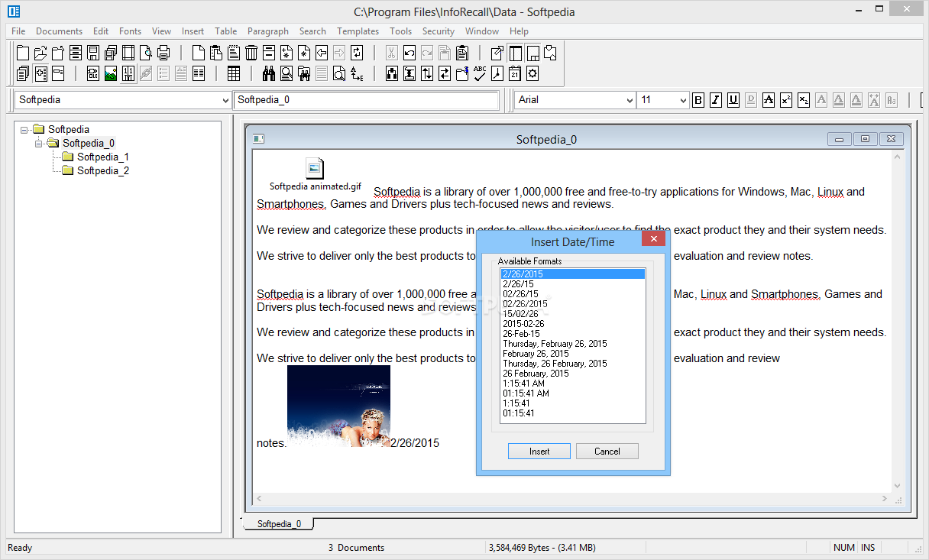Click the Insert button in dialog
929x560 pixels.
tap(539, 452)
